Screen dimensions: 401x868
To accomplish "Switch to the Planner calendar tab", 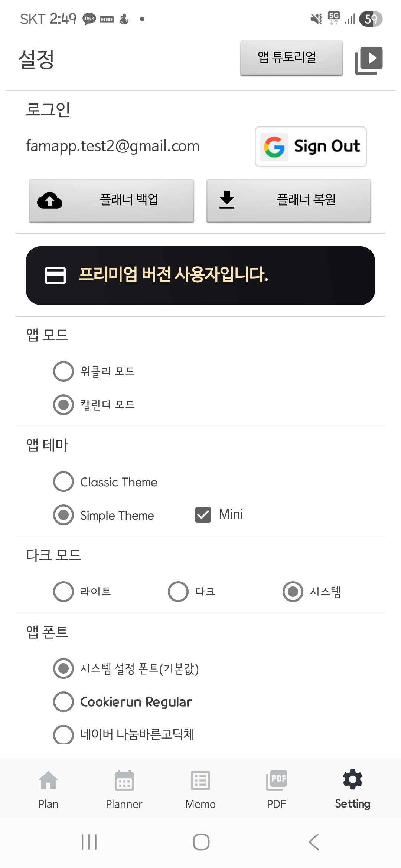I will click(124, 789).
